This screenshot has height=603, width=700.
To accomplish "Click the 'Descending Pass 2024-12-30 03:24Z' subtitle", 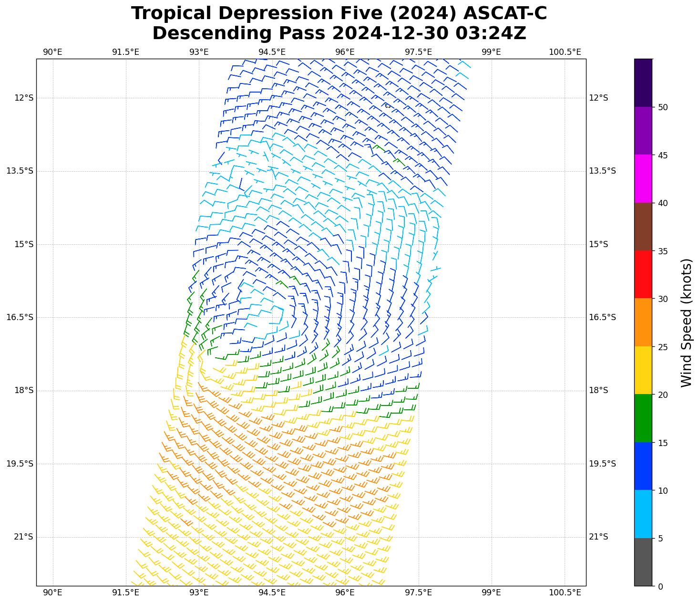I will click(339, 33).
